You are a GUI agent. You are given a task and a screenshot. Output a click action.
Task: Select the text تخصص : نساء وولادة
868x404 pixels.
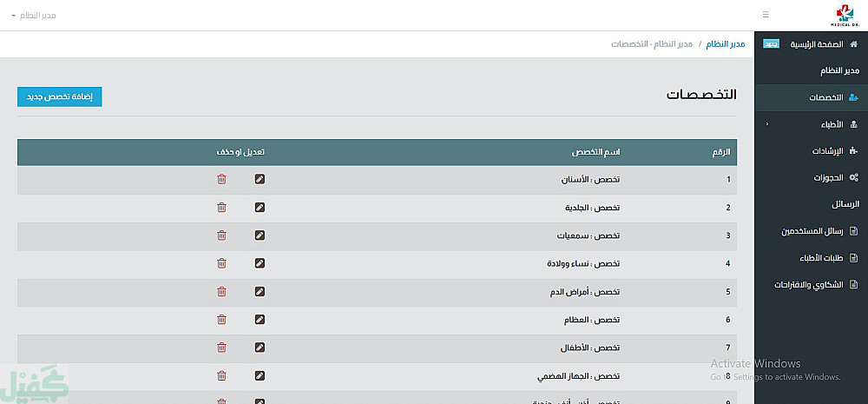coord(583,263)
